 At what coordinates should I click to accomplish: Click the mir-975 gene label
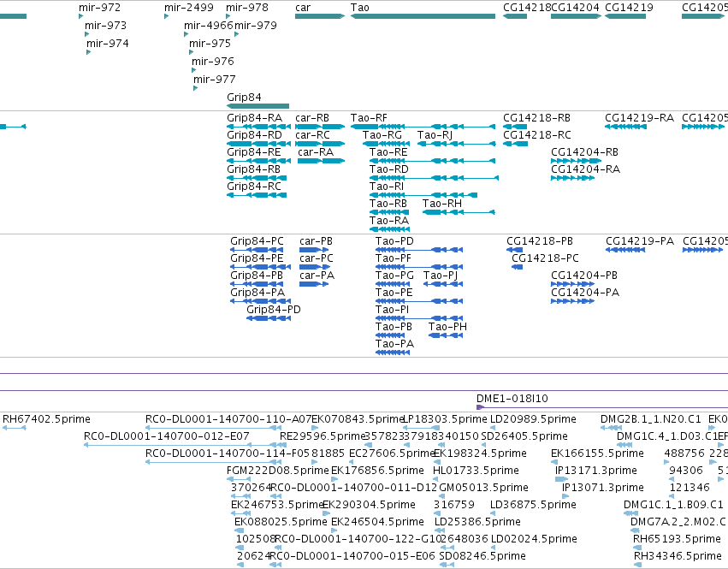(x=210, y=43)
